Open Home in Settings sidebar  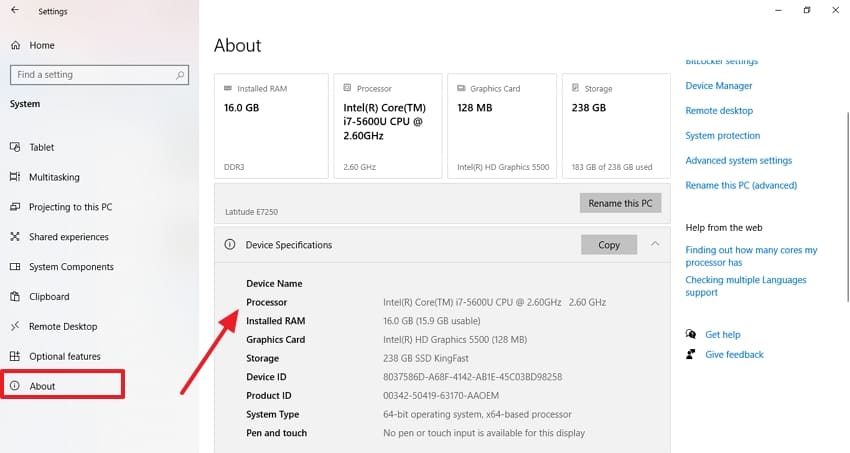tap(42, 46)
